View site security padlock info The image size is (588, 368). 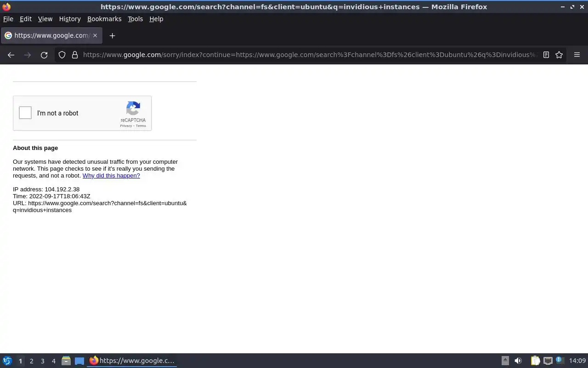(75, 55)
